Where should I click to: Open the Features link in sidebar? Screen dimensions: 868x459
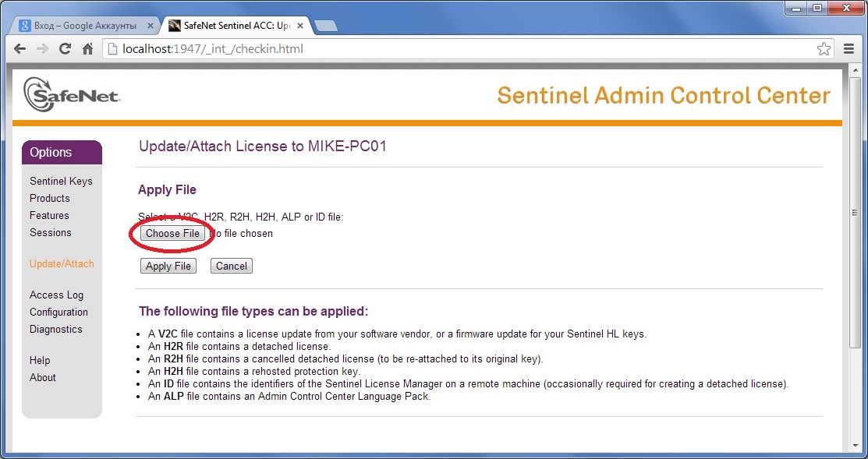tap(49, 215)
